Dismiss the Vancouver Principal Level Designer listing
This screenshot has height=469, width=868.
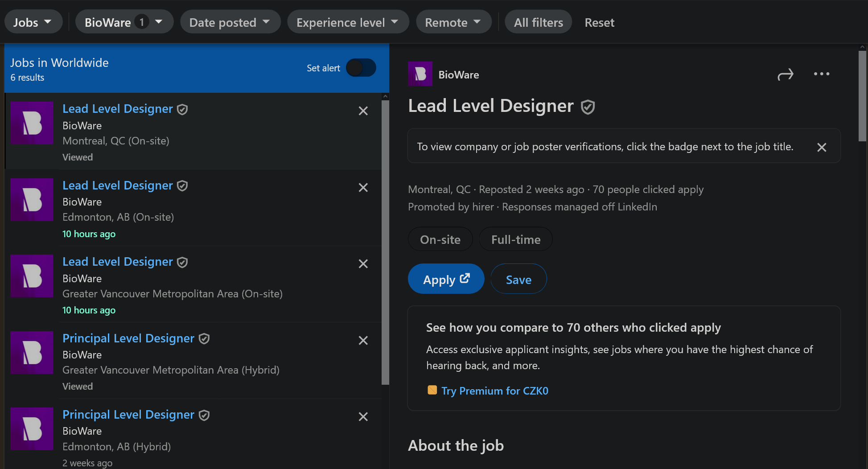click(x=363, y=341)
